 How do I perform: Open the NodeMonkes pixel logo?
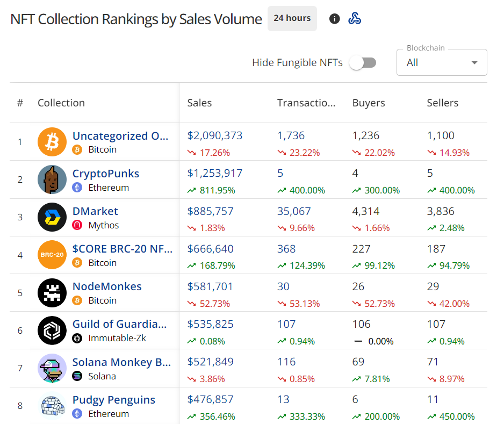click(52, 292)
